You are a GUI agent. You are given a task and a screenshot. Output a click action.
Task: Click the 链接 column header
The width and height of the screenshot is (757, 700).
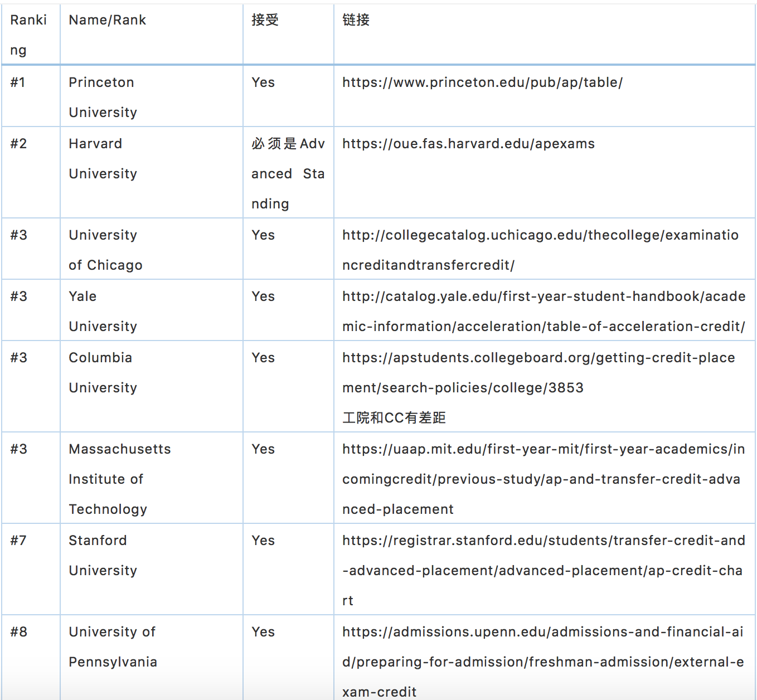[356, 20]
